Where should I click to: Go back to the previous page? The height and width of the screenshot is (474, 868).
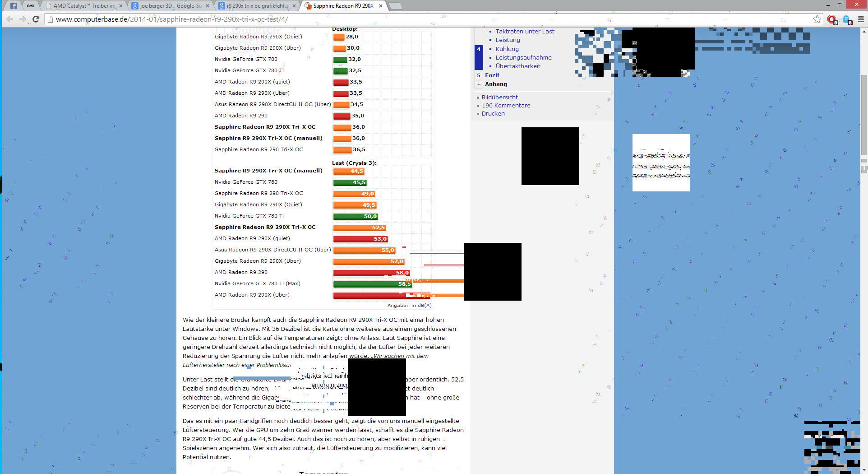pyautogui.click(x=9, y=19)
